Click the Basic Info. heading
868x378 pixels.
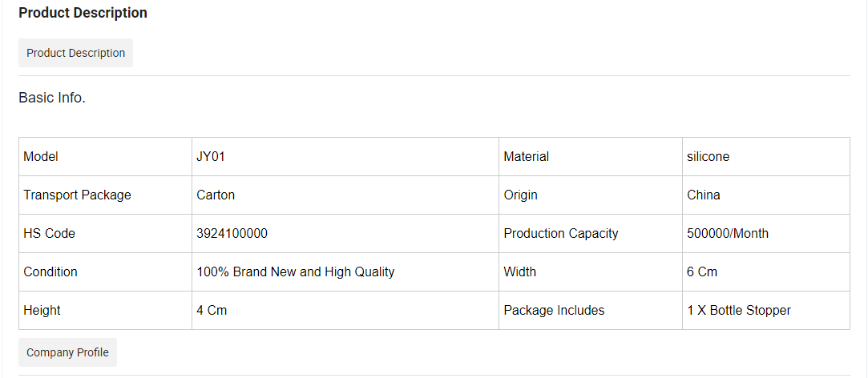[x=52, y=98]
